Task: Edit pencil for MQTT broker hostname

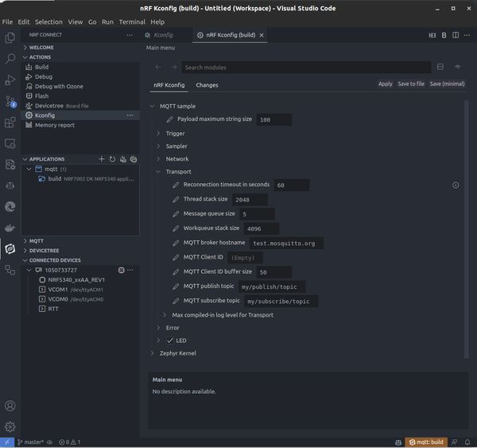Action: pos(176,243)
